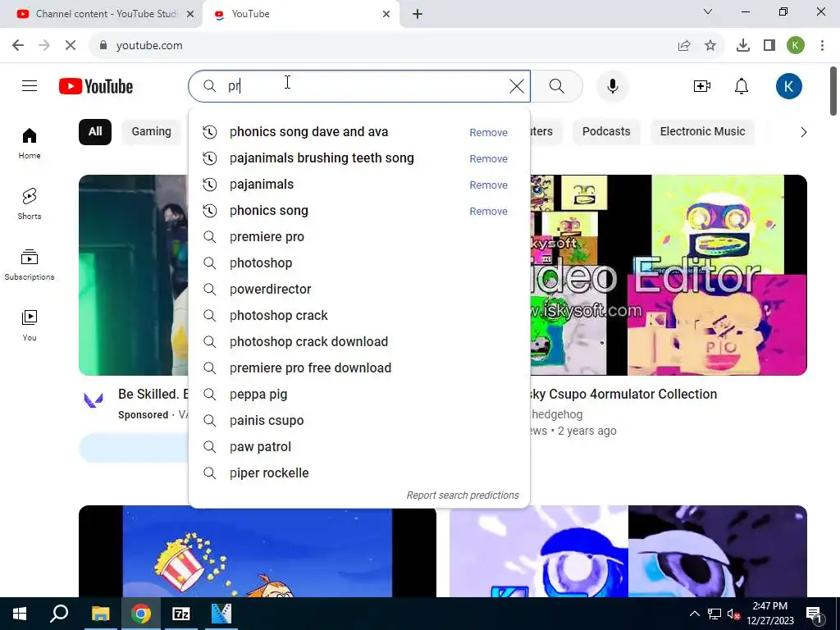840x630 pixels.
Task: Click the page vertical scrollbar
Action: click(833, 90)
